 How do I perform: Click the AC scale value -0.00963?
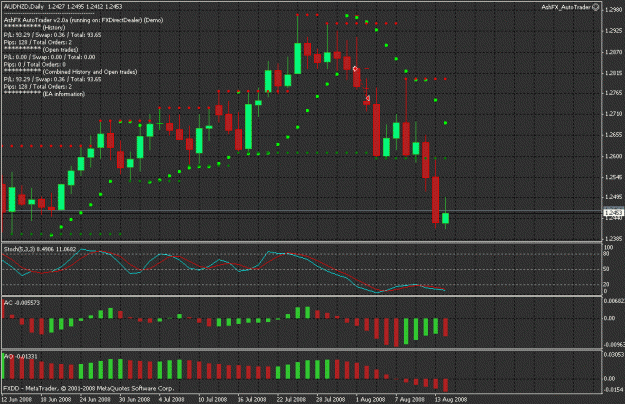[614, 345]
